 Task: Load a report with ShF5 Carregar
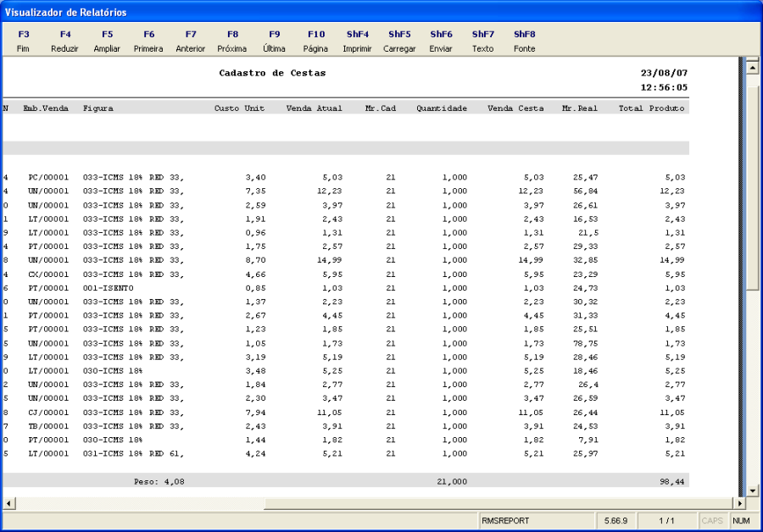(x=399, y=41)
